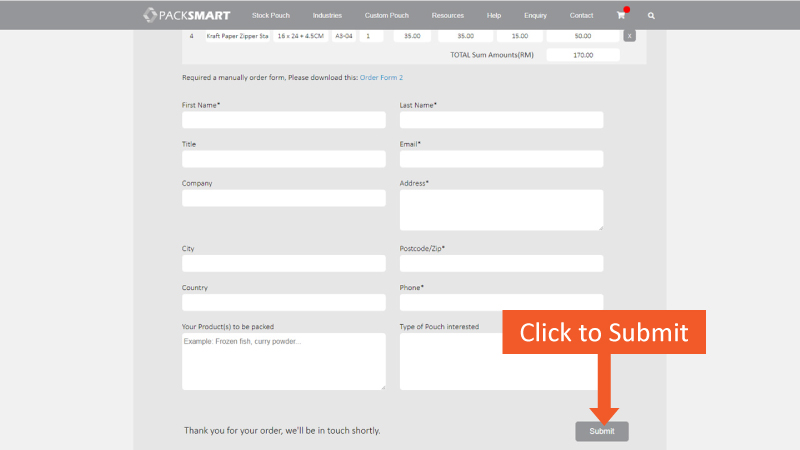Focus the First Name field
The width and height of the screenshot is (800, 450).
tap(283, 120)
